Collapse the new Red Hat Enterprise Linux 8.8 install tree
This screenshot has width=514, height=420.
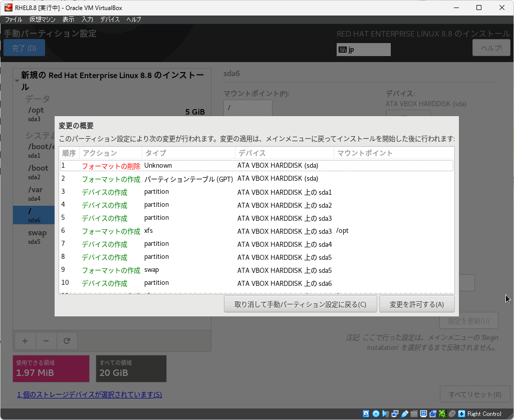(x=17, y=81)
